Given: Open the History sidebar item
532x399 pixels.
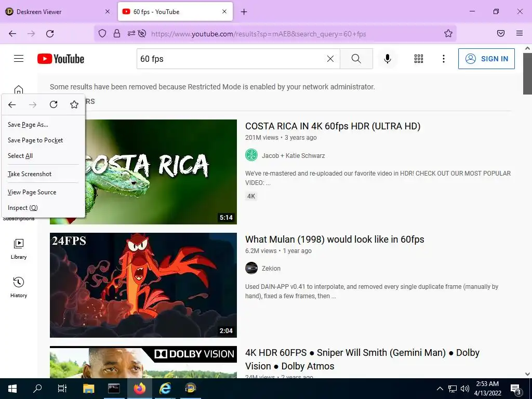Looking at the screenshot, I should pyautogui.click(x=19, y=288).
